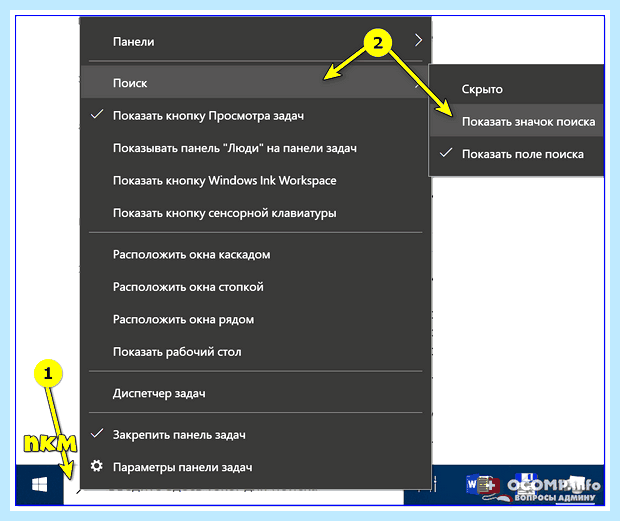This screenshot has width=620, height=521.
Task: Choose Расположить окна рядом
Action: coord(255,319)
